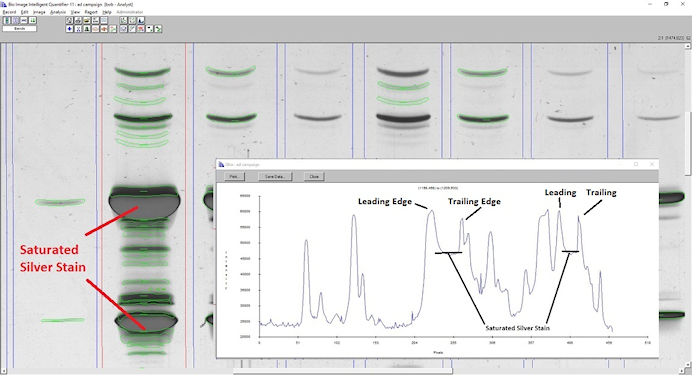Click the blue band toolbar icon
Screen dimensions: 692x375
click(24, 20)
